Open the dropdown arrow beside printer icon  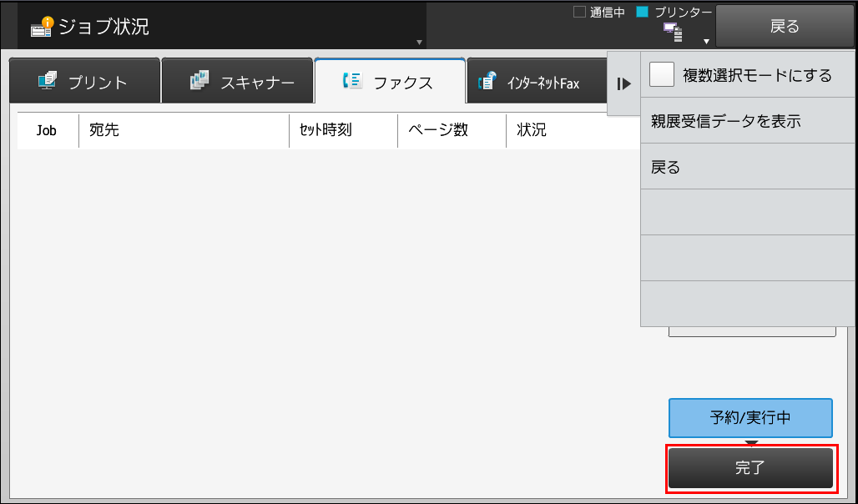click(x=706, y=42)
